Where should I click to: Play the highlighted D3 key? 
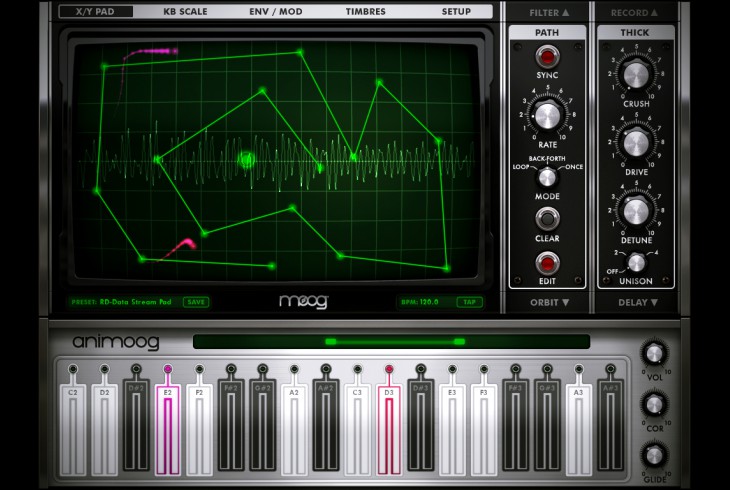tap(389, 429)
